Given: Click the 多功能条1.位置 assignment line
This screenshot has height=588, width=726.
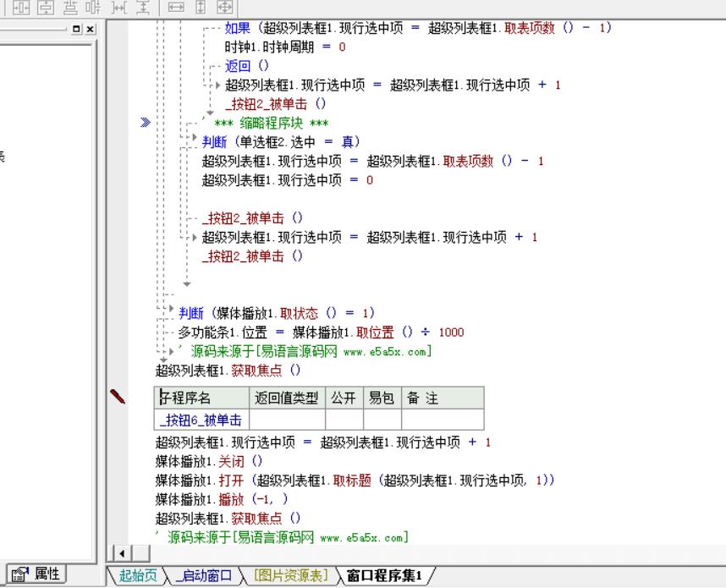Looking at the screenshot, I should [321, 332].
